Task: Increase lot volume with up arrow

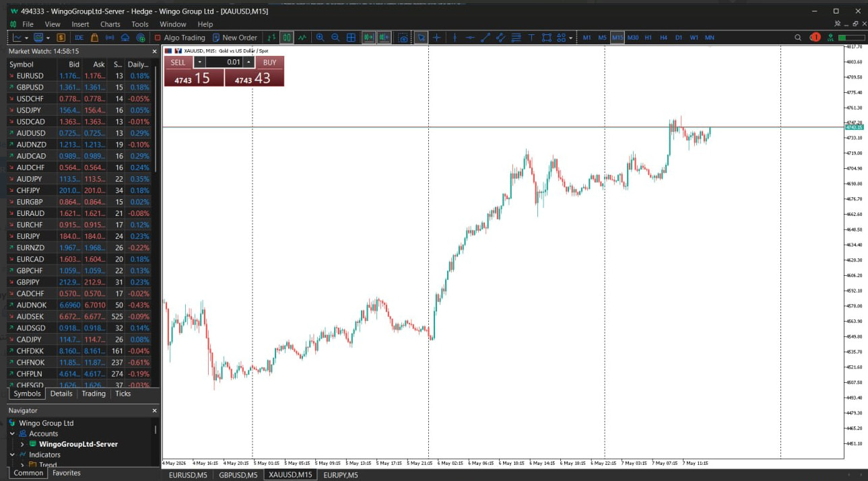Action: 248,62
